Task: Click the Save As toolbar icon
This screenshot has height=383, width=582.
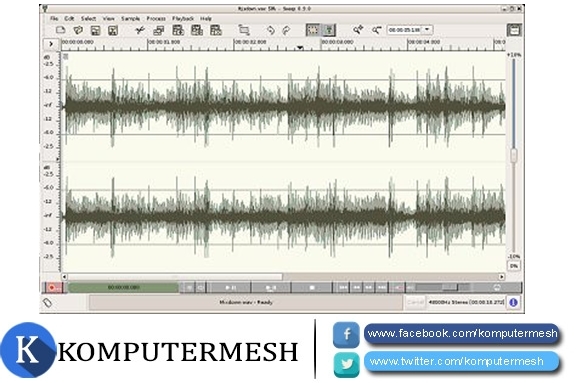Action: [x=113, y=30]
